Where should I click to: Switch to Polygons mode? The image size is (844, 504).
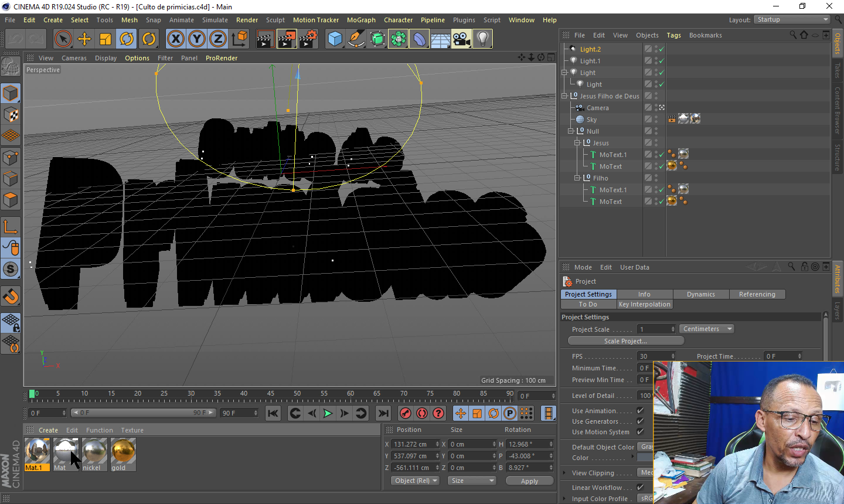coord(11,200)
